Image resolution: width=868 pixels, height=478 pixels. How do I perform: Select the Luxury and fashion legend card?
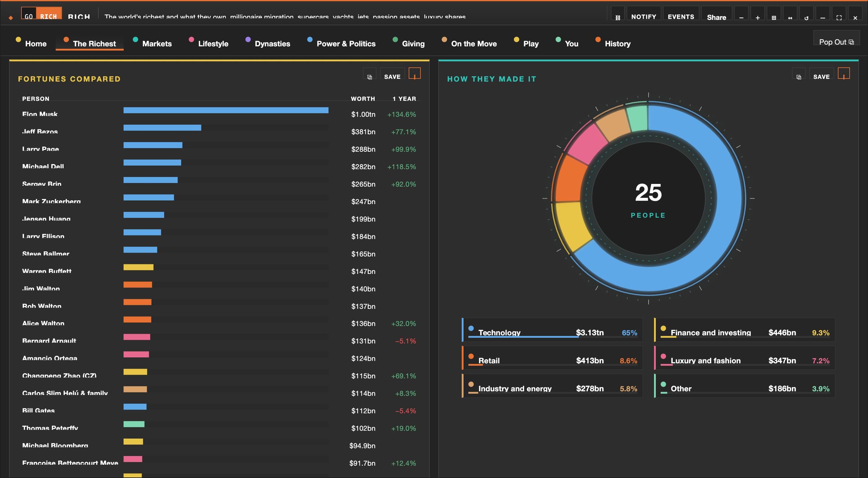tap(744, 358)
